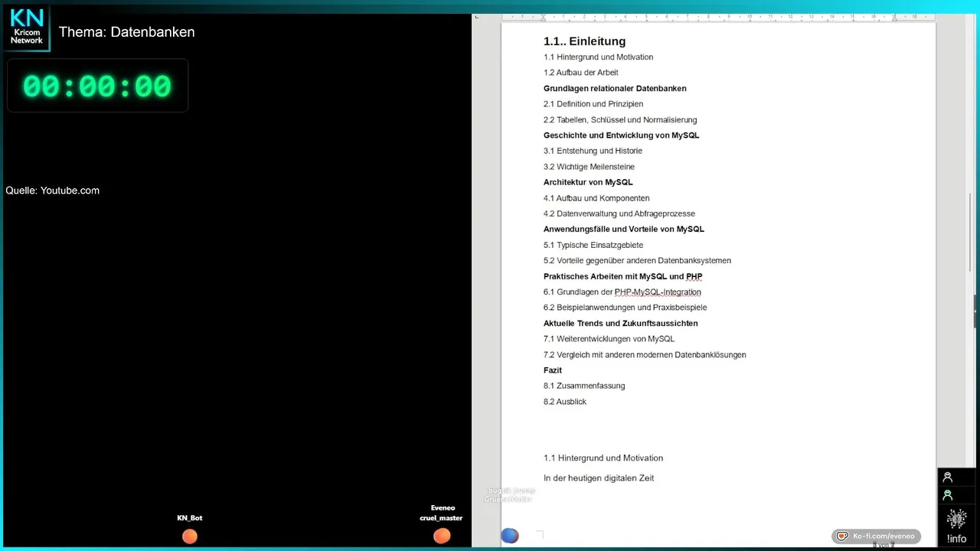This screenshot has width=980, height=551.
Task: Click '5.1 Typische Einsatzgebiete' line
Action: pos(593,245)
